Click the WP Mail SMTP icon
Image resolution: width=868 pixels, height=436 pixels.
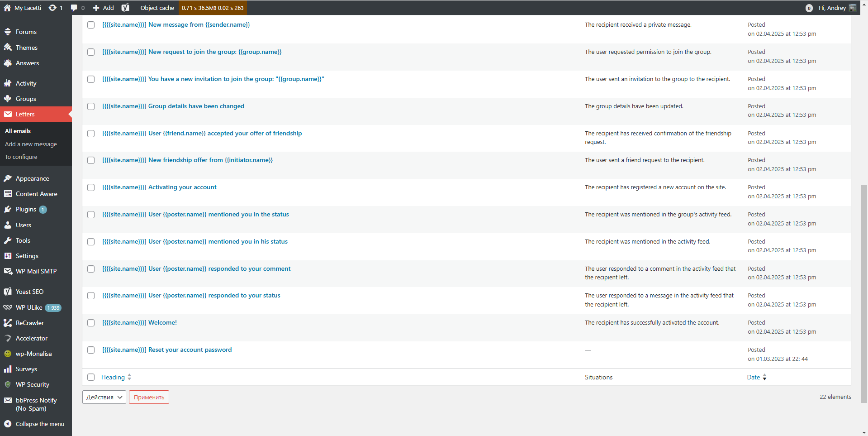tap(8, 271)
